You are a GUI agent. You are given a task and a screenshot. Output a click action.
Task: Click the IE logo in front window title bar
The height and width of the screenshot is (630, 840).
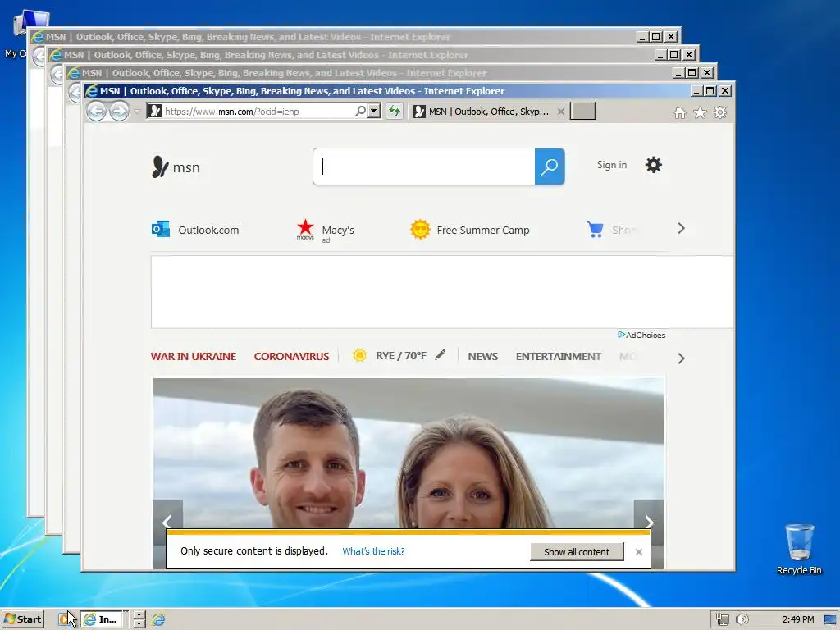pyautogui.click(x=92, y=91)
